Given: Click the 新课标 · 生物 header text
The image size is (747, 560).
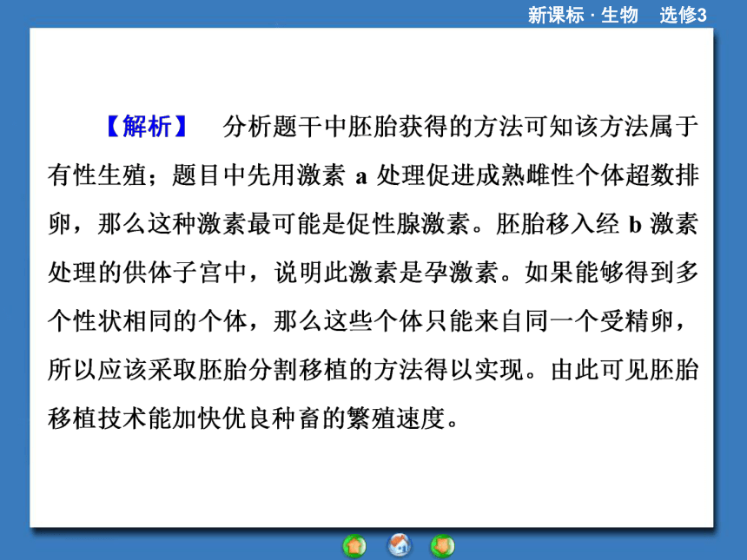Looking at the screenshot, I should click(583, 15).
